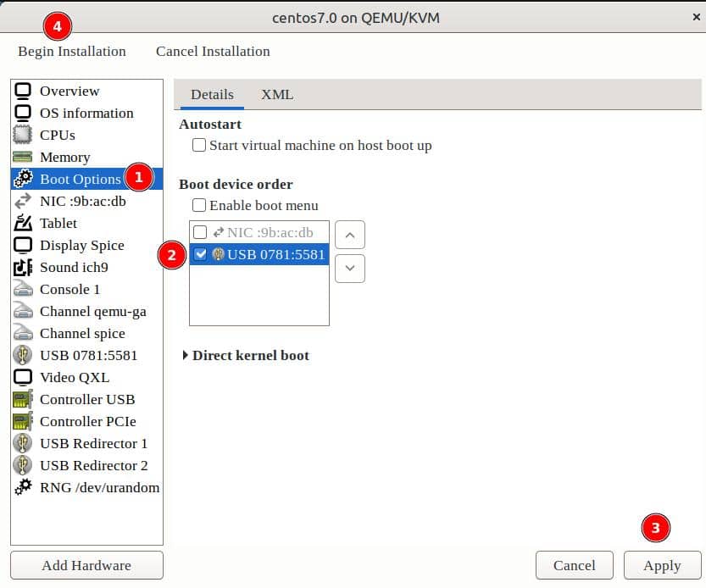Click the Sound ich9 music icon
The width and height of the screenshot is (706, 588).
point(23,267)
